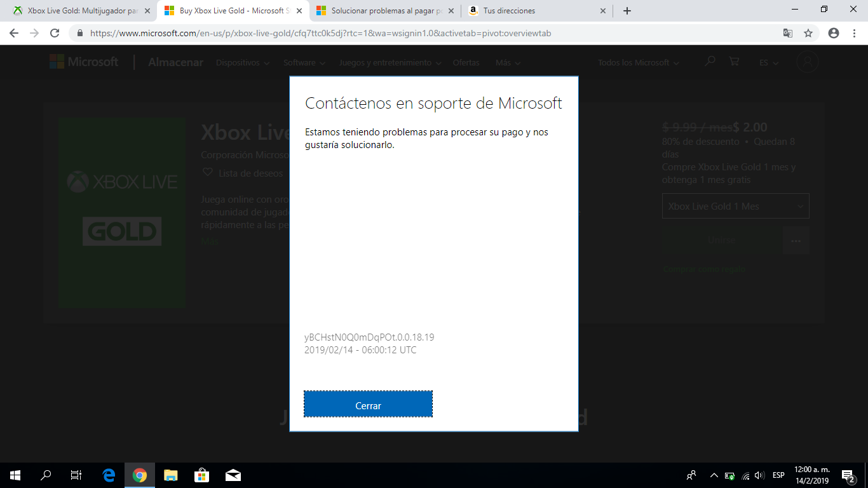This screenshot has width=868, height=488.
Task: Close the Solucionar problemas al pagar tab
Action: pyautogui.click(x=451, y=11)
